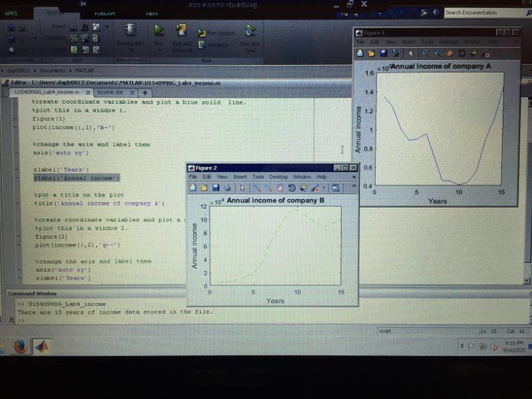Screen dimensions: 532x399
Task: Select the income.dat editor tab
Action: click(110, 92)
